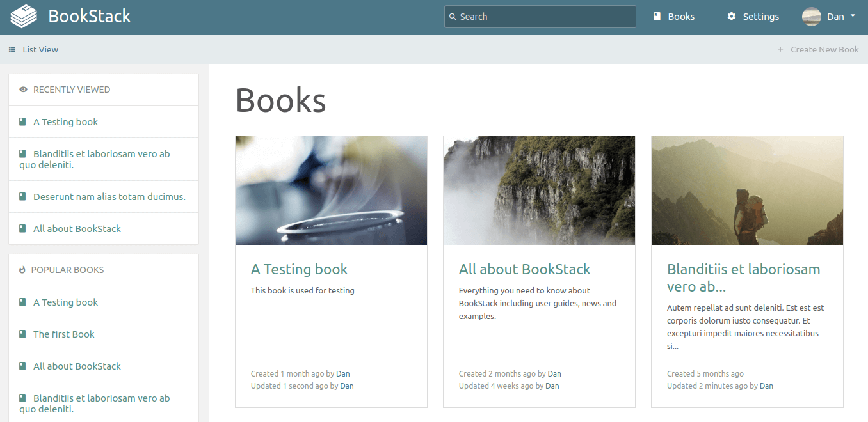Click book icon of recently viewed A Testing book
This screenshot has width=868, height=422.
click(x=23, y=121)
